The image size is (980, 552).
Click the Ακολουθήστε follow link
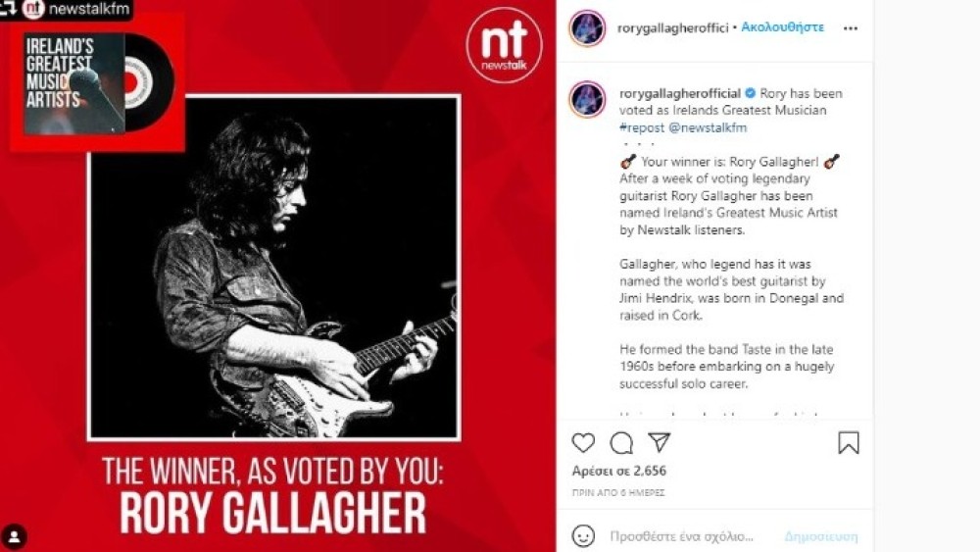[782, 27]
